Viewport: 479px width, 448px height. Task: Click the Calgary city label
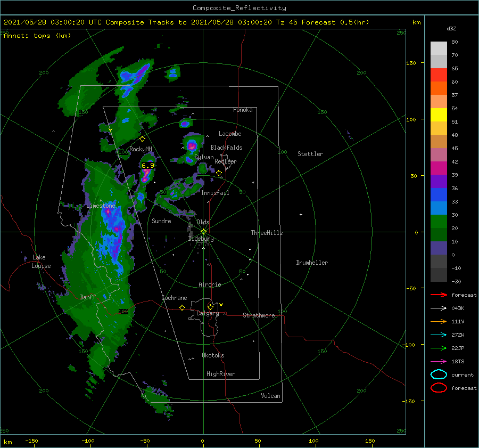[208, 313]
